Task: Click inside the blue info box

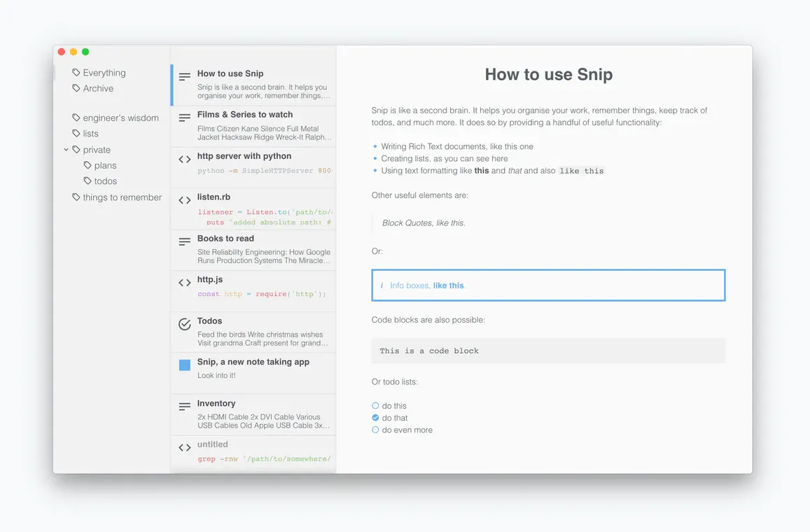Action: 547,286
